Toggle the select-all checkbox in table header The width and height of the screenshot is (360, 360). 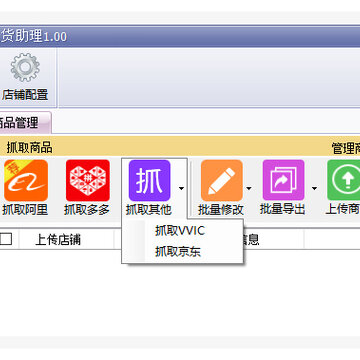[6, 239]
